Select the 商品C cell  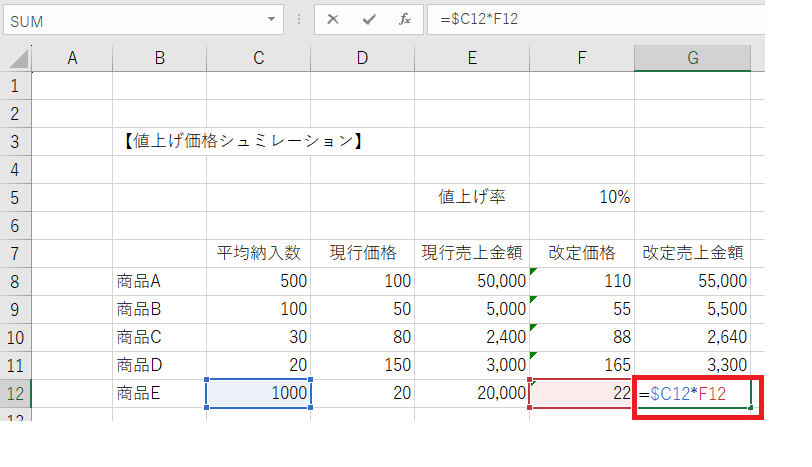tap(160, 337)
